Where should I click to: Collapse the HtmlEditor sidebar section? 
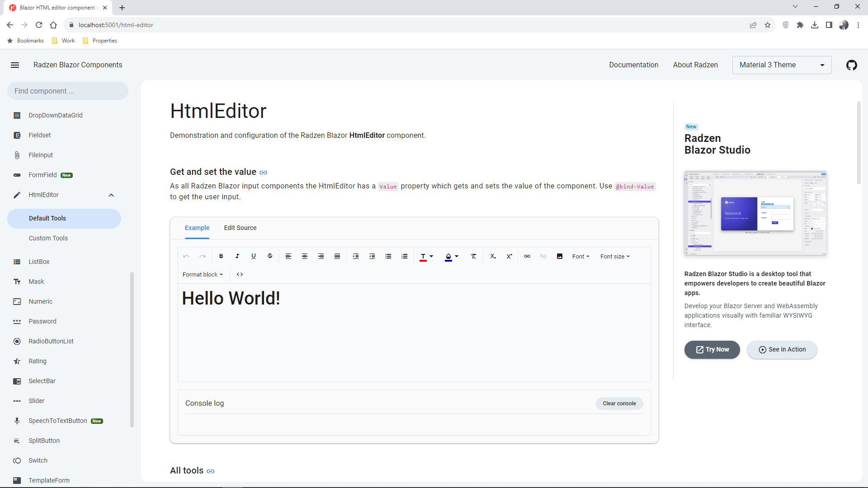(111, 195)
